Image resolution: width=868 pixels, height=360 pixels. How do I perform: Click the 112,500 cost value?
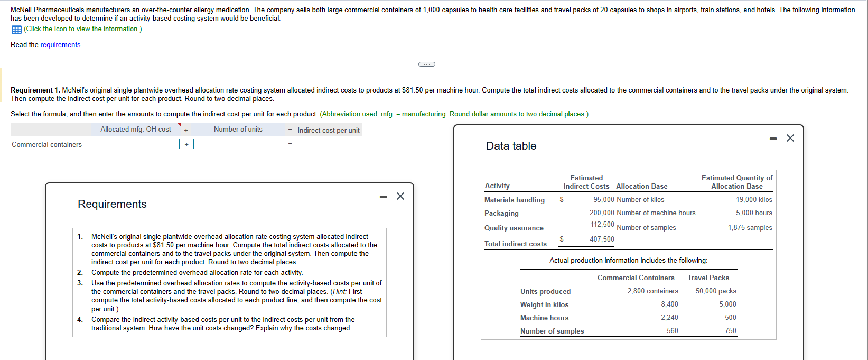tap(602, 225)
